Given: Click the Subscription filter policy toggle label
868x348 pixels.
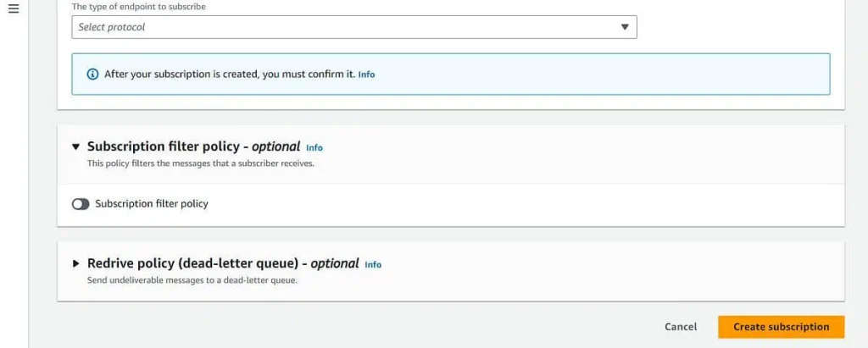Looking at the screenshot, I should point(152,203).
